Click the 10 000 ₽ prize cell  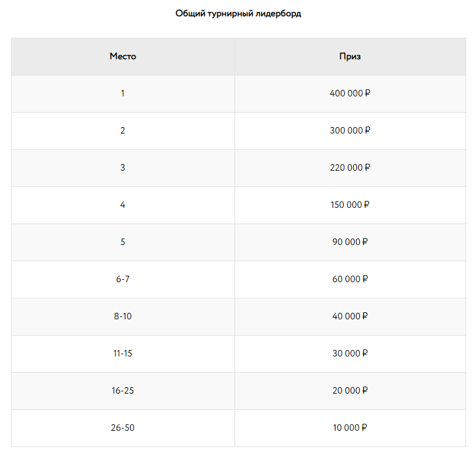(350, 428)
